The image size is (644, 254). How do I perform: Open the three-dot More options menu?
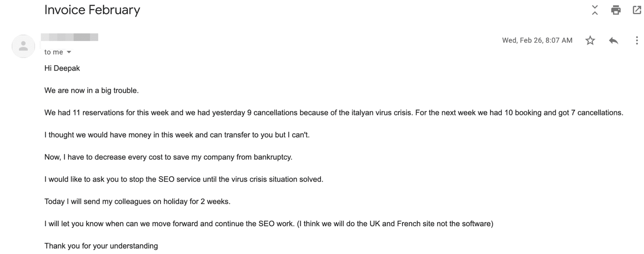[637, 40]
